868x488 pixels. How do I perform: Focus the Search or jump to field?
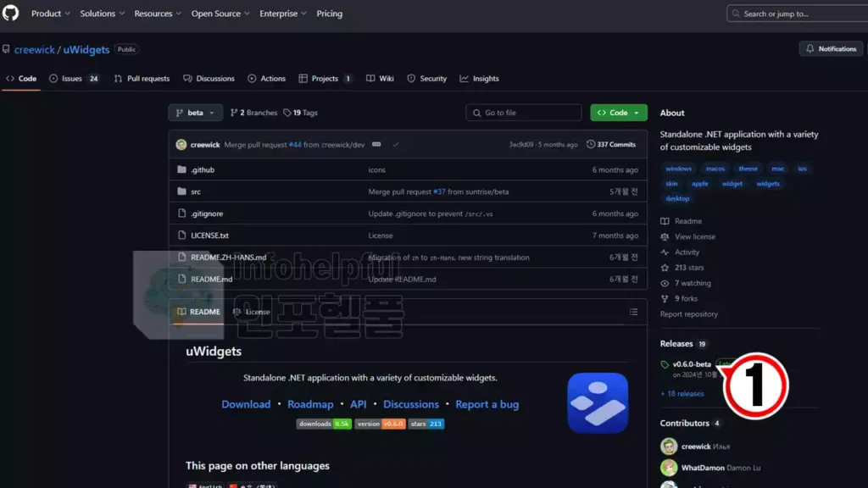(x=797, y=14)
